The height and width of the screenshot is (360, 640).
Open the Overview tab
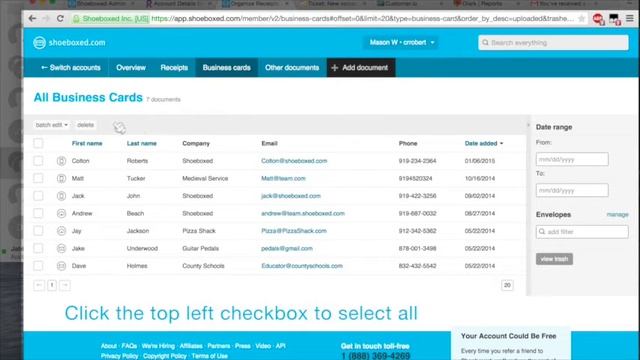click(x=131, y=68)
